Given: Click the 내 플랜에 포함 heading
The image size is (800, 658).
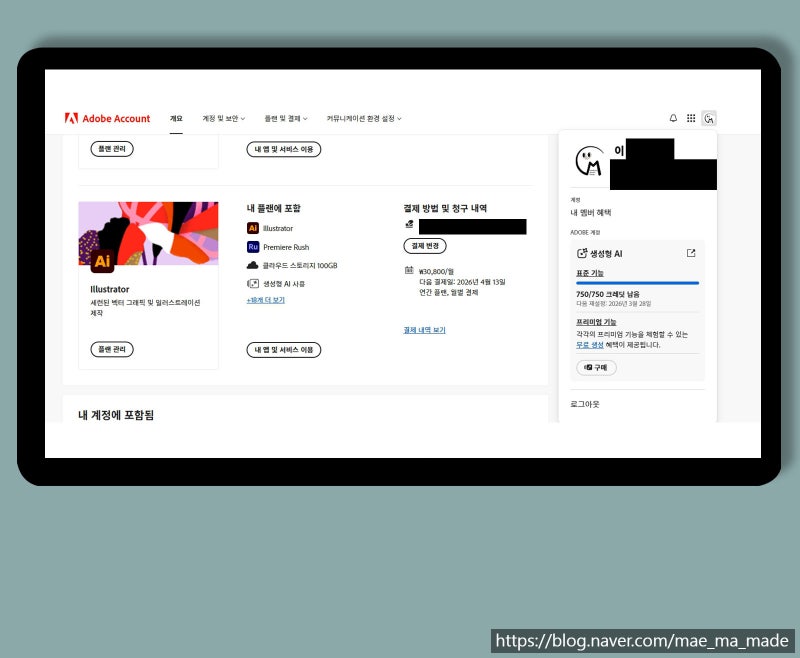Looking at the screenshot, I should 273,208.
